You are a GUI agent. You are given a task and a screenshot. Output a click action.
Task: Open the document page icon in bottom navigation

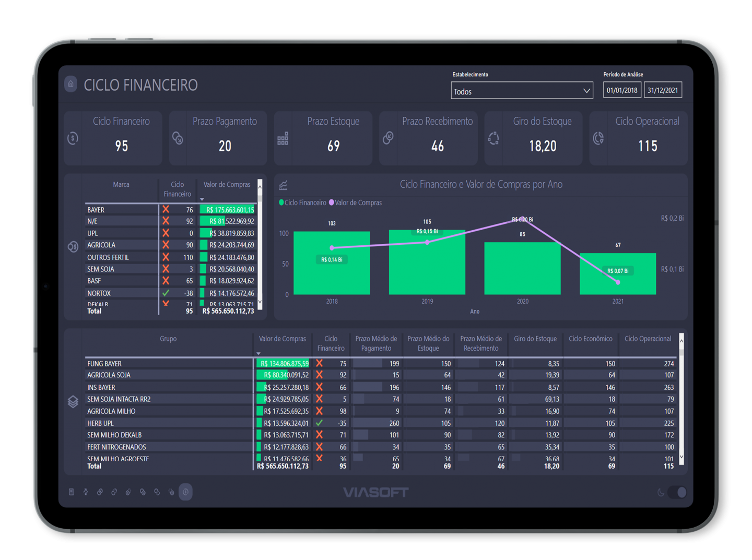click(x=72, y=492)
